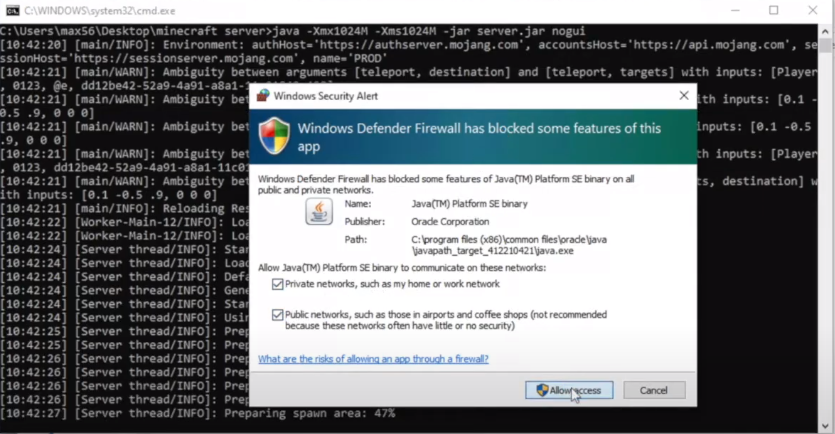Screen dimensions: 835x434
Task: Close the Windows Security Alert dialog
Action: coord(684,96)
